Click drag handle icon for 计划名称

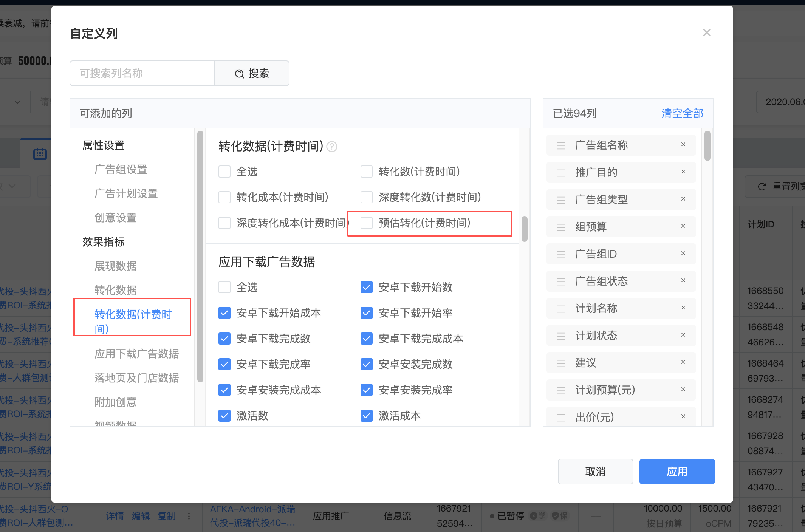[x=561, y=309]
